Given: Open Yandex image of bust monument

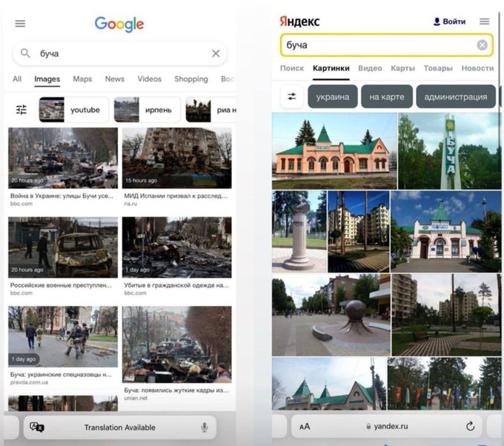Looking at the screenshot, I should pos(299,231).
